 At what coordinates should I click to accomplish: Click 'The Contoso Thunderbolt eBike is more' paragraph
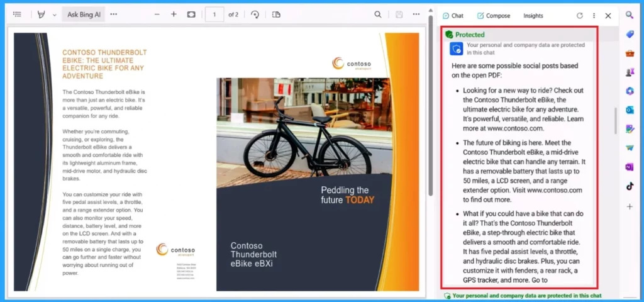click(104, 104)
